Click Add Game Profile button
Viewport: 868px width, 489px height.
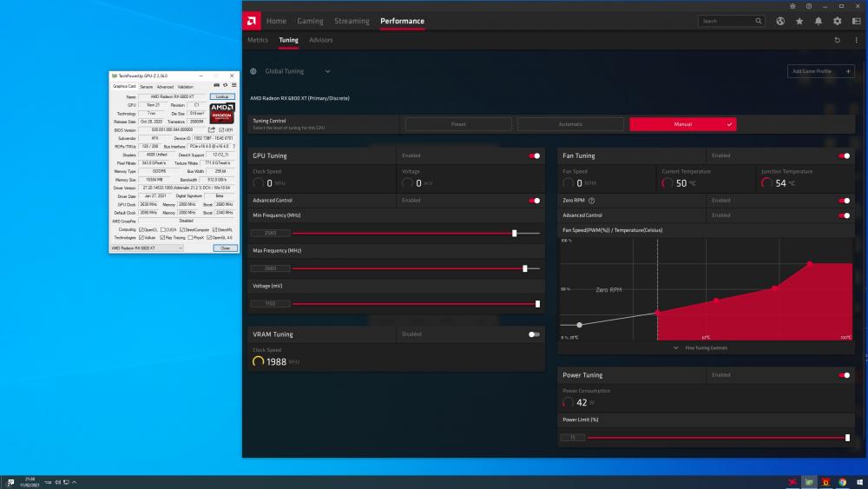point(821,71)
